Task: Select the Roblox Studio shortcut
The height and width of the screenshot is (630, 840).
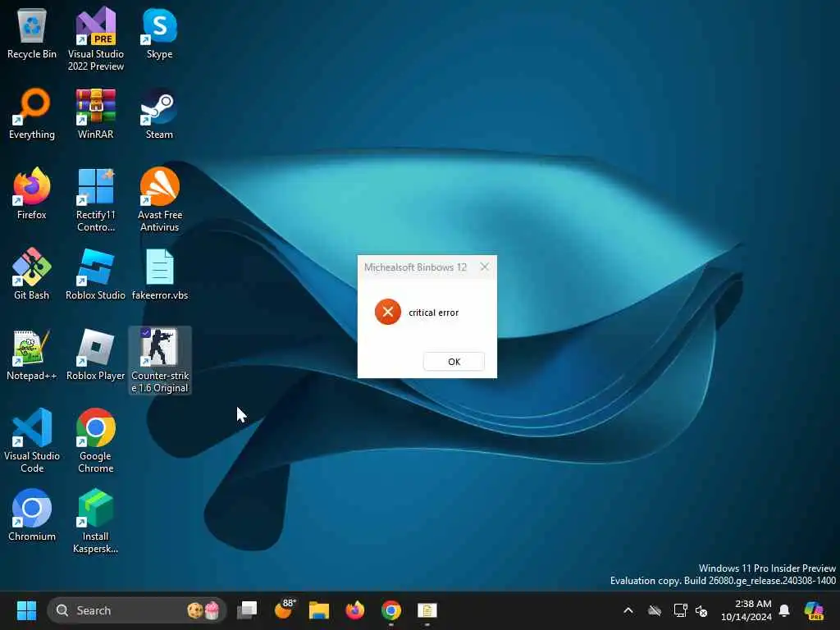Action: tap(95, 274)
